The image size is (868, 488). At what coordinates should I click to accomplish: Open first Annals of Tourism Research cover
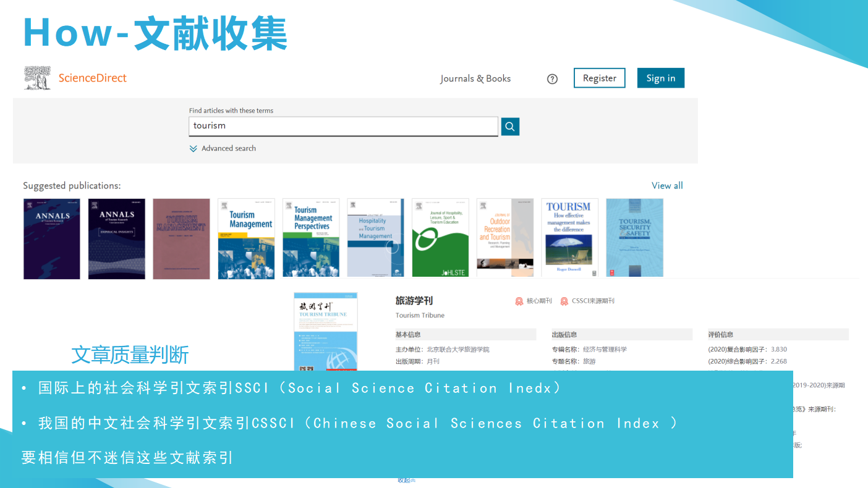[x=52, y=238]
